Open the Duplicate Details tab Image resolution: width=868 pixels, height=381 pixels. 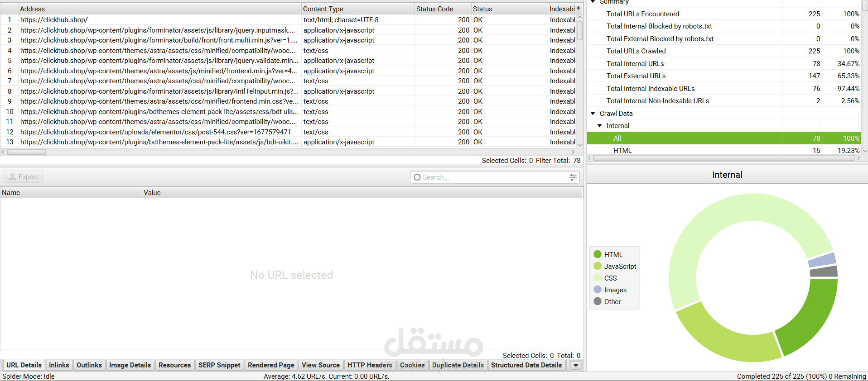coord(458,365)
